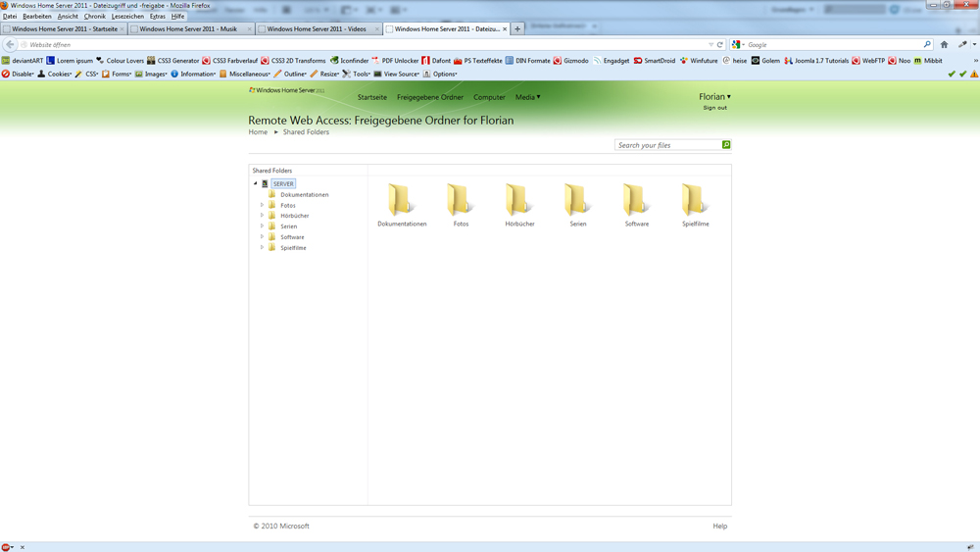Image resolution: width=980 pixels, height=552 pixels.
Task: Click the Help link in footer
Action: tap(720, 526)
